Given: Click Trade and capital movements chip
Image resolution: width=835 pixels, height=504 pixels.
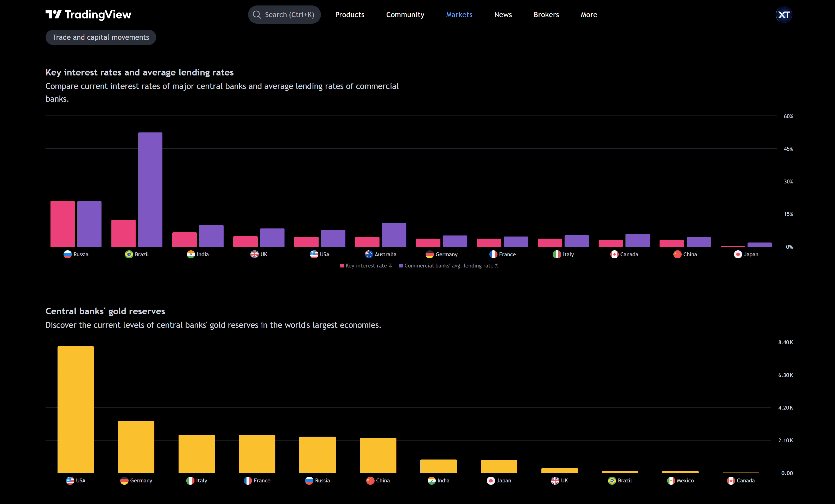Looking at the screenshot, I should coord(101,37).
